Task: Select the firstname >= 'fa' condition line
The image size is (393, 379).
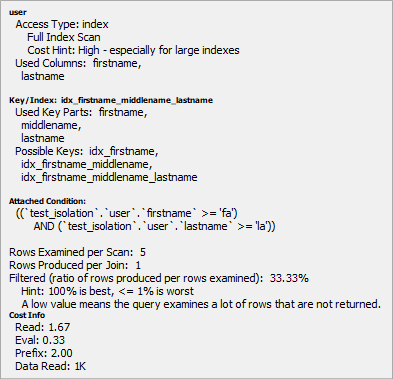Action: click(x=127, y=213)
